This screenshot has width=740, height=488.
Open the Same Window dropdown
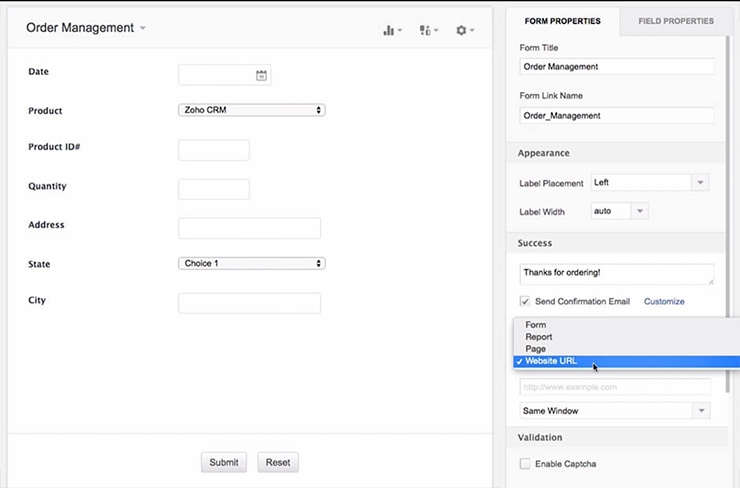(x=614, y=411)
